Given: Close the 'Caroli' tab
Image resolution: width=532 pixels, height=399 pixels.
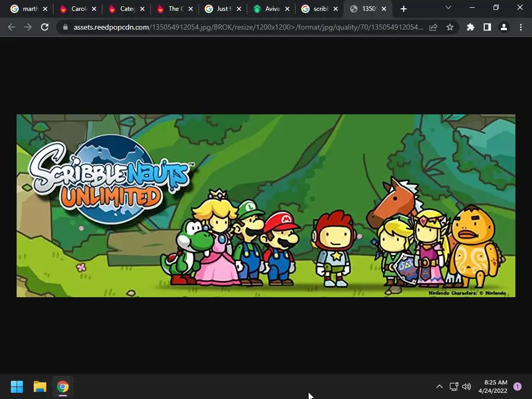Looking at the screenshot, I should [94, 9].
